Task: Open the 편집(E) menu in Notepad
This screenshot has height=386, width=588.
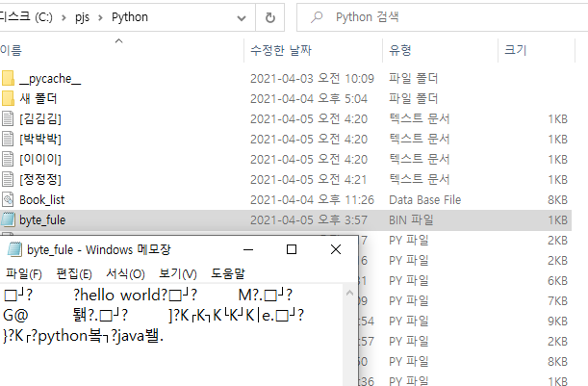Action: (x=74, y=273)
